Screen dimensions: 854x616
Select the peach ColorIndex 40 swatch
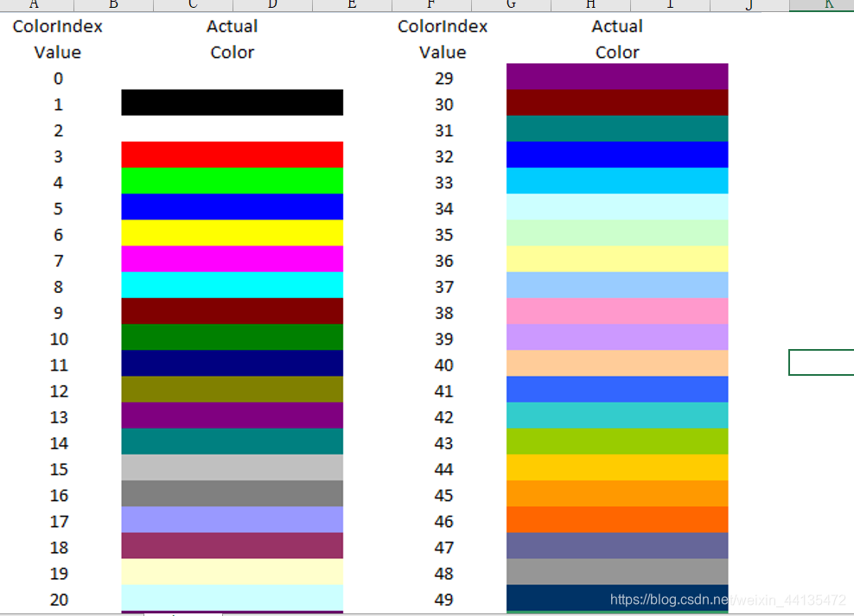(617, 364)
